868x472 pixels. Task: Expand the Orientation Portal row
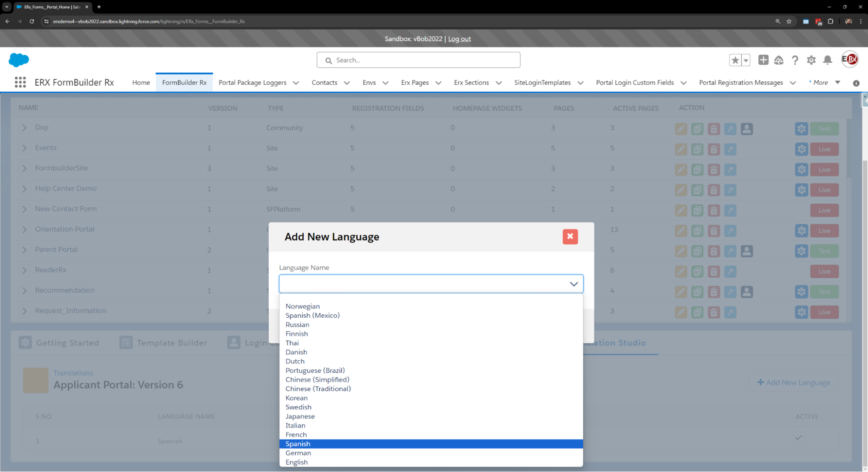[24, 229]
